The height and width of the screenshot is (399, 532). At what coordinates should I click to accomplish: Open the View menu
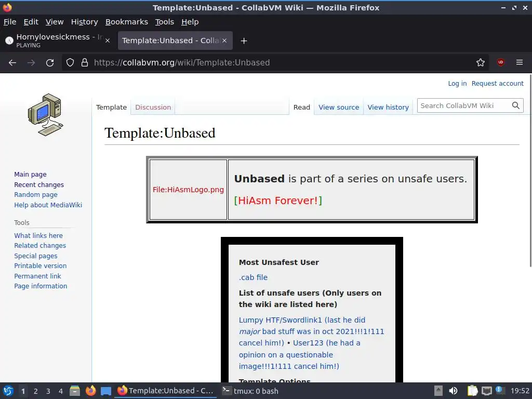(55, 22)
